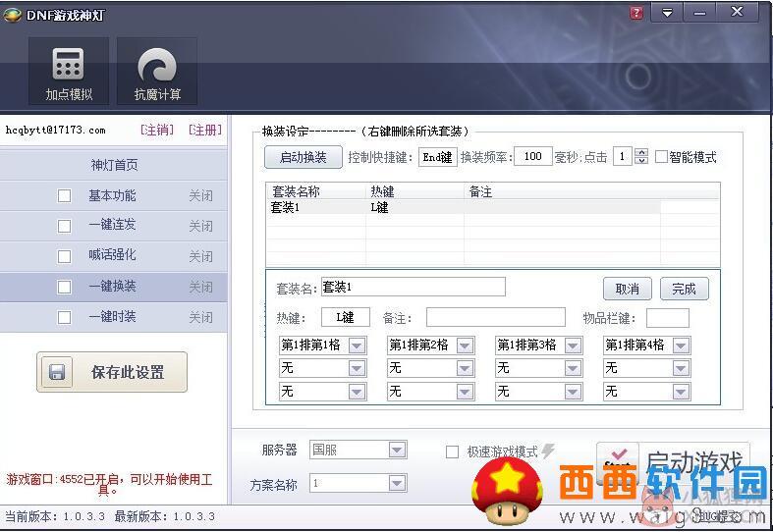This screenshot has height=532, width=773.
Task: Click the 热键 L键 field
Action: [x=345, y=317]
